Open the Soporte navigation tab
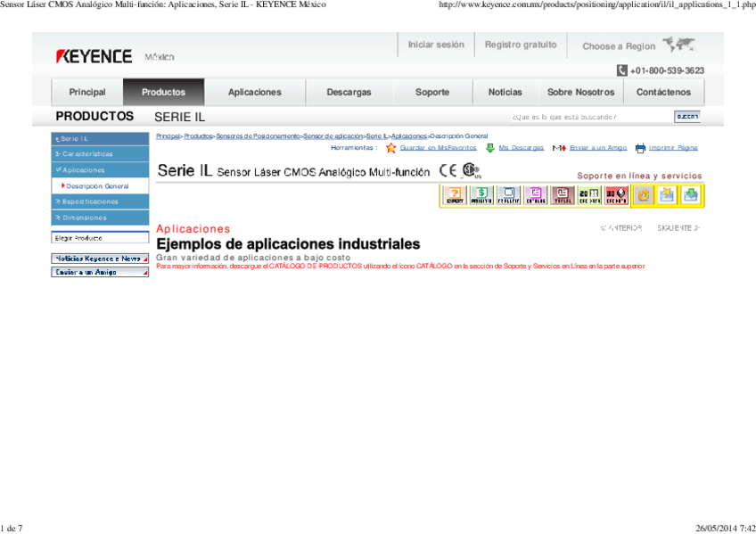The image size is (756, 534). click(432, 92)
